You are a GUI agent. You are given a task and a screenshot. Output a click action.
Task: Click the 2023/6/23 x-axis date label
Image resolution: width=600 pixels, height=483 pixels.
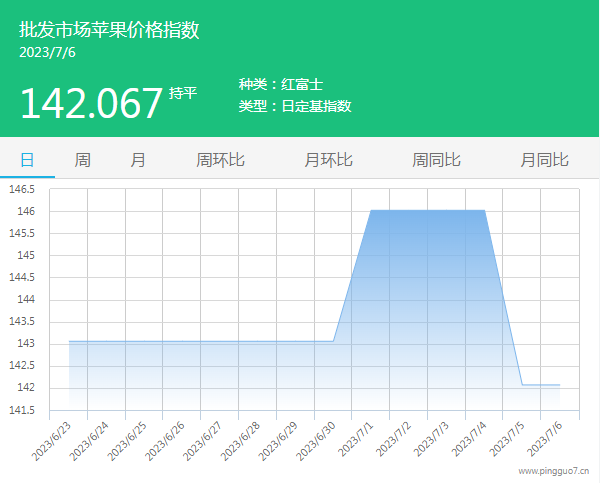[x=52, y=440]
